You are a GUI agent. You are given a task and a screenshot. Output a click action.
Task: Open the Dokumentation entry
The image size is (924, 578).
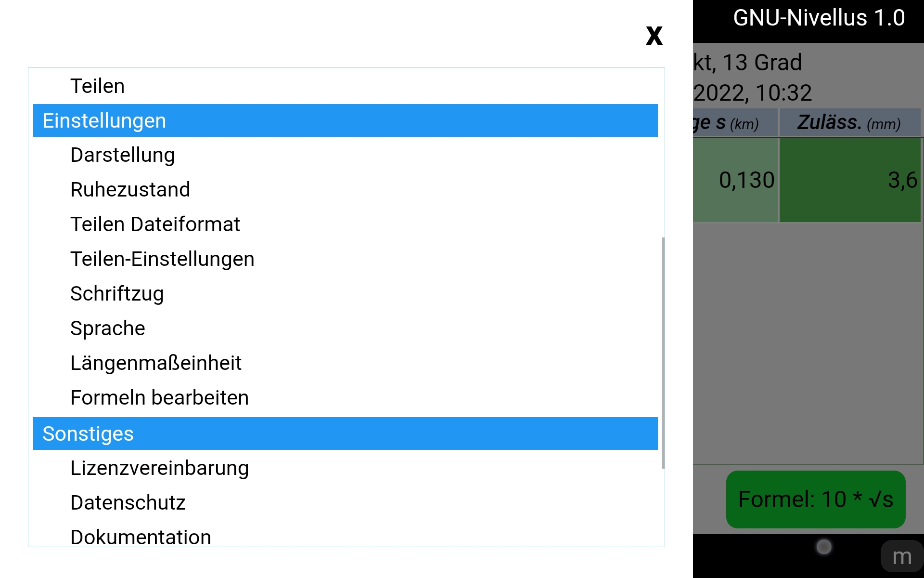tap(141, 537)
